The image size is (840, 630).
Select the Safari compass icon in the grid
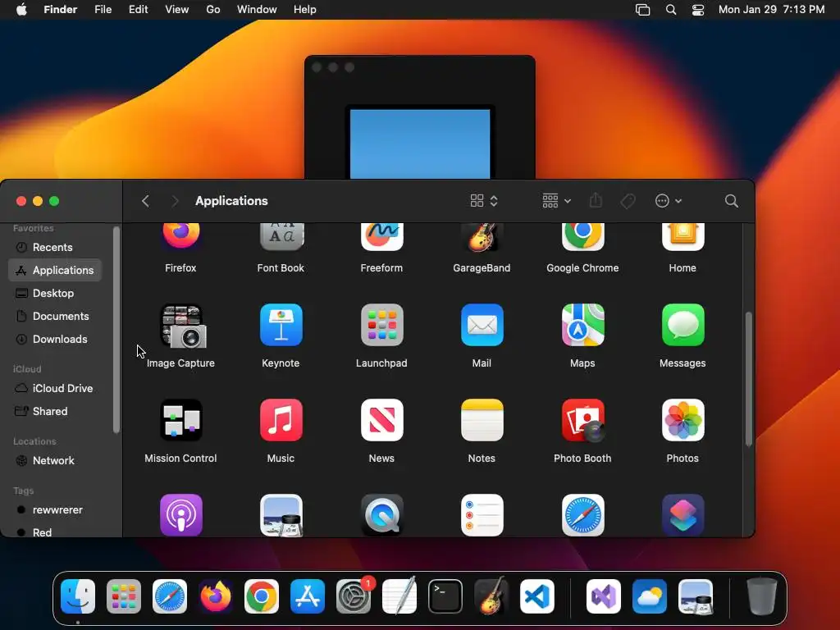pyautogui.click(x=582, y=515)
